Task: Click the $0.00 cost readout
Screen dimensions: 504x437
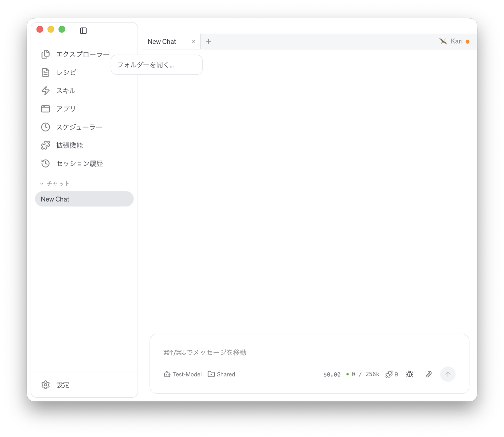Action: [332, 374]
